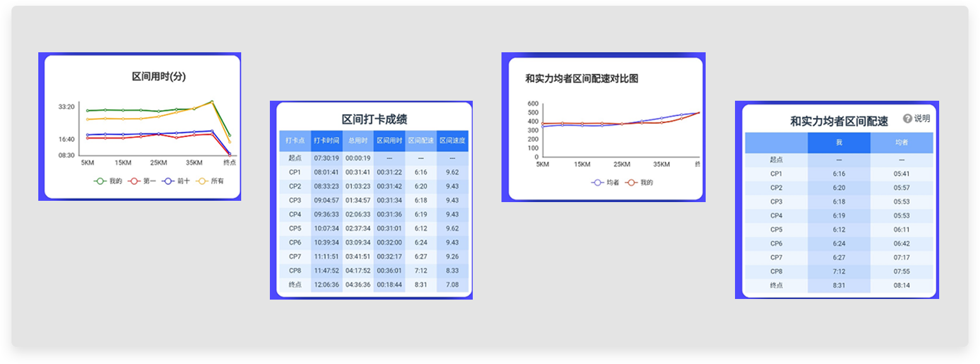This screenshot has height=364, width=980.
Task: Select the 均者 column header in pace table
Action: pyautogui.click(x=902, y=143)
